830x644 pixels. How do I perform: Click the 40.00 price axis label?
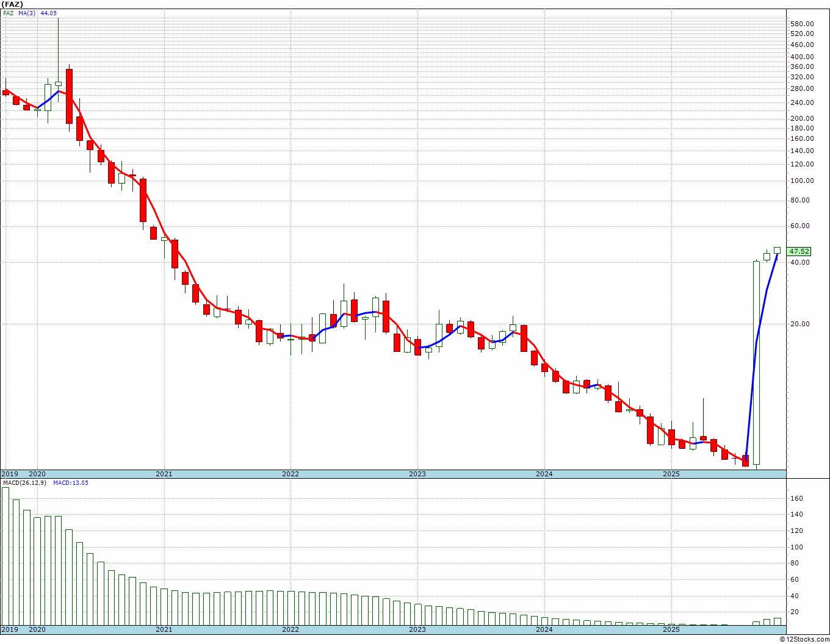pos(801,263)
